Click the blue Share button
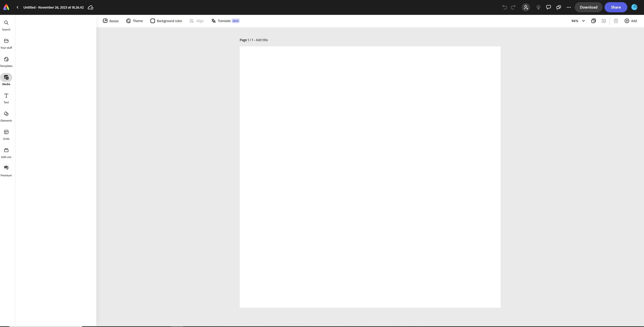This screenshot has height=327, width=644. tap(616, 7)
